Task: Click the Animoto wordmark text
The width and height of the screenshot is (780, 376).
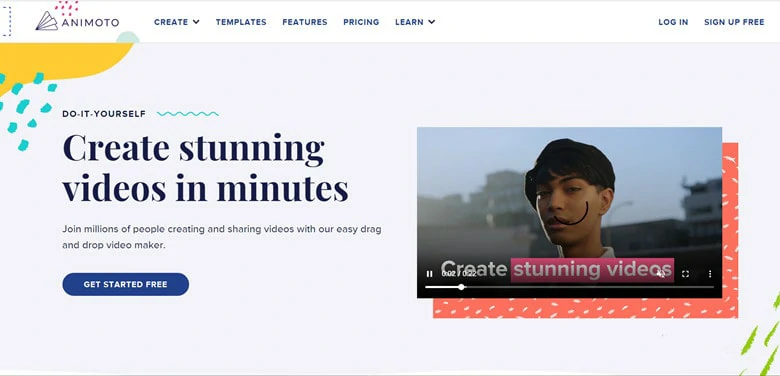Action: [x=91, y=22]
